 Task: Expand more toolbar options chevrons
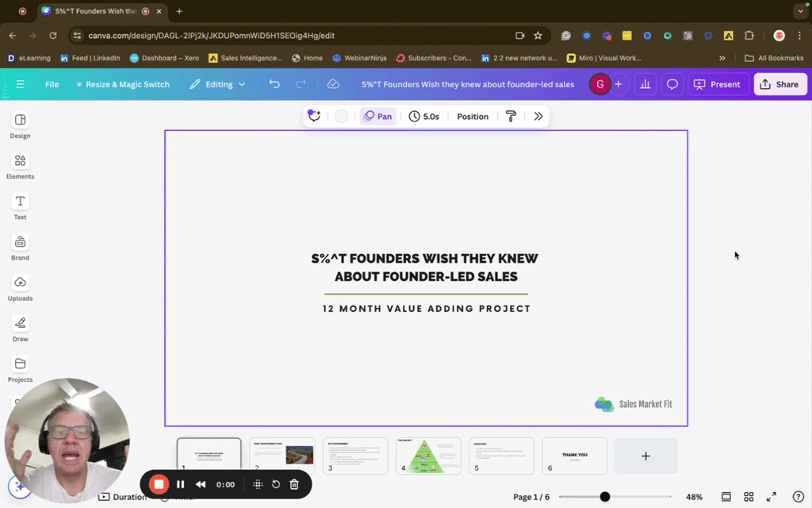coord(538,116)
